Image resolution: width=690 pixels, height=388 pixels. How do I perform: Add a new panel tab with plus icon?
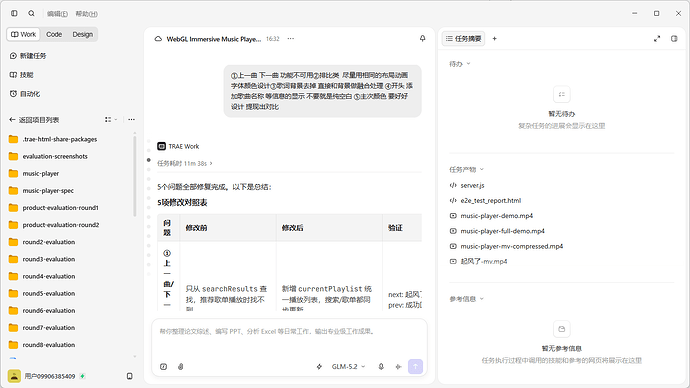tap(495, 39)
